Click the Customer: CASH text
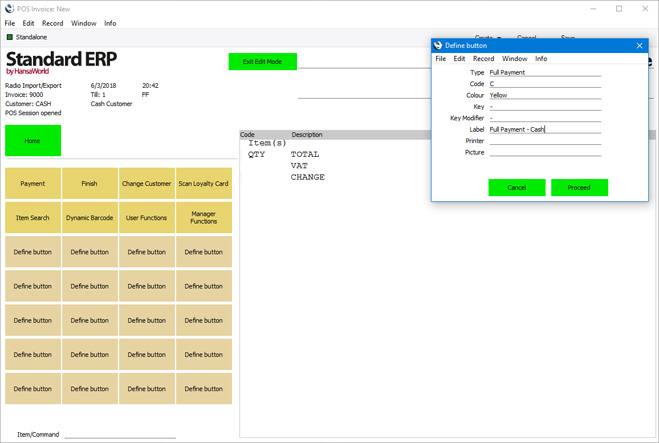This screenshot has width=659, height=443. coord(28,103)
